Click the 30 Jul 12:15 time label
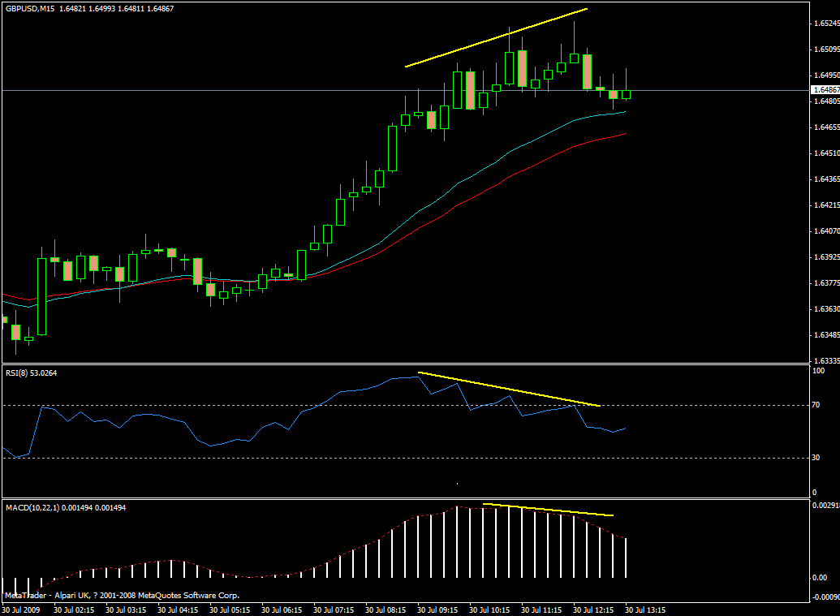Image resolution: width=840 pixels, height=616 pixels. (593, 610)
